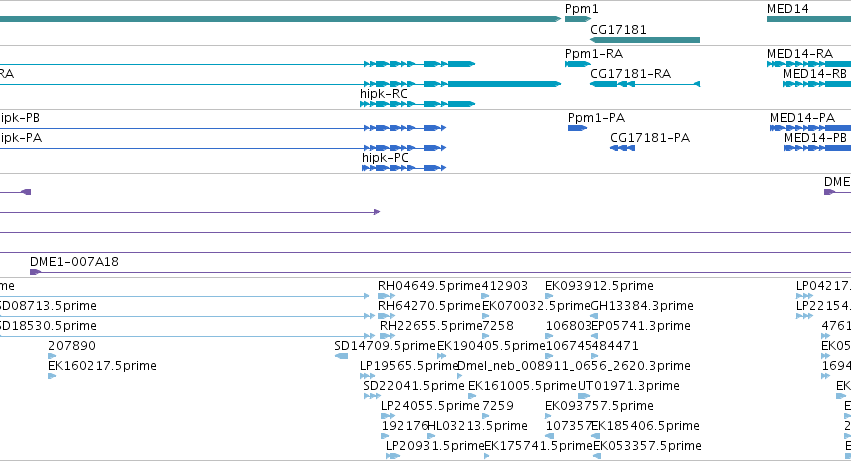Click the 107357 feature label
The image size is (851, 461).
[x=568, y=426]
